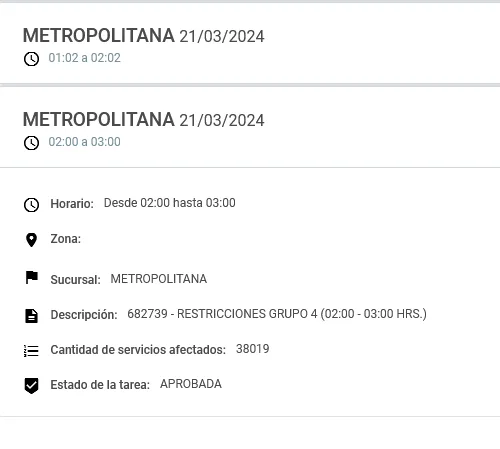Click the 02:00 a 03:00 time range
Screen dimensions: 500x449
point(84,142)
